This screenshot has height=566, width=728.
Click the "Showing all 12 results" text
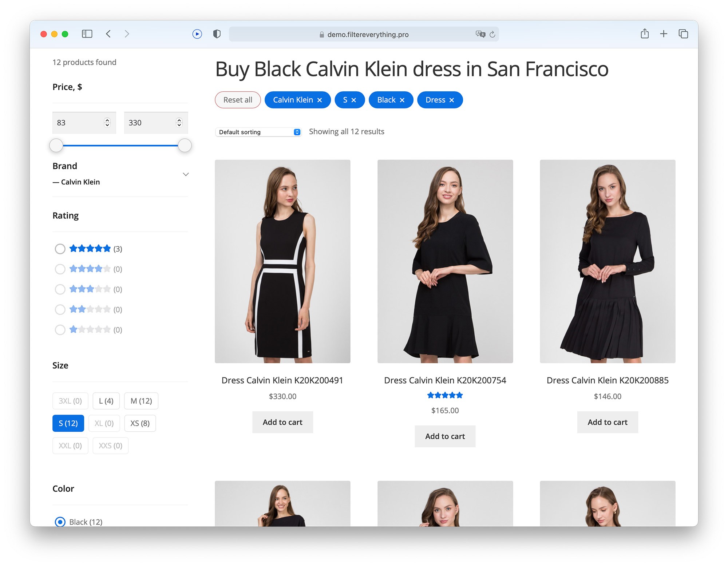347,132
